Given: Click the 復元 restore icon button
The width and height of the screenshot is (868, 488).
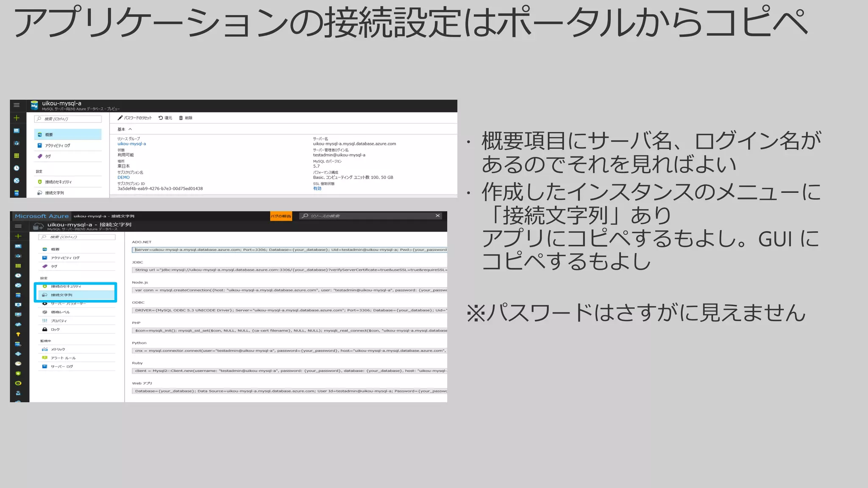Looking at the screenshot, I should tap(165, 118).
